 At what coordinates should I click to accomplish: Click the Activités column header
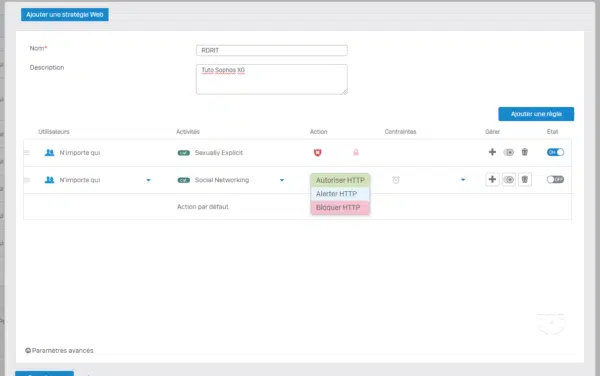click(x=188, y=132)
